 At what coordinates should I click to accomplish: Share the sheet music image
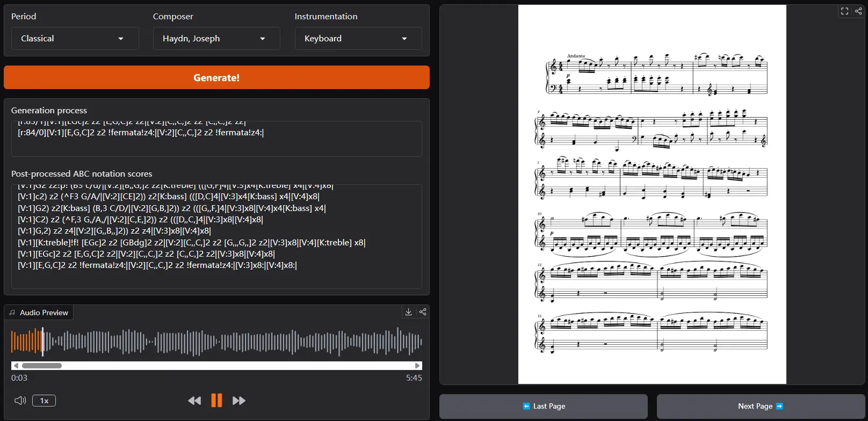(x=858, y=11)
